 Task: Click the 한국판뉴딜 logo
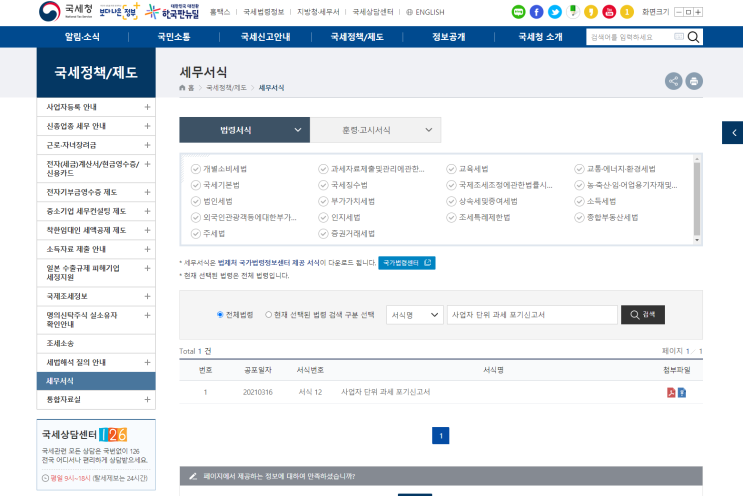tap(172, 11)
